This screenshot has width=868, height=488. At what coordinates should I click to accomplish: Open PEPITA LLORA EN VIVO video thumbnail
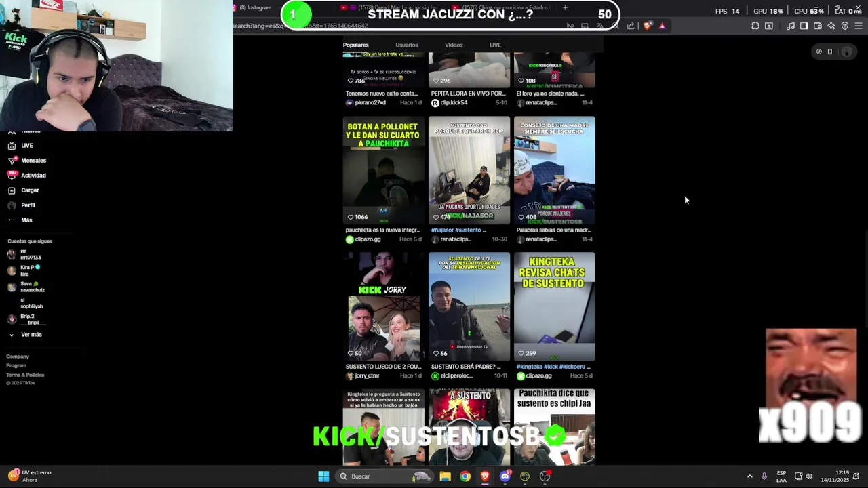(469, 70)
